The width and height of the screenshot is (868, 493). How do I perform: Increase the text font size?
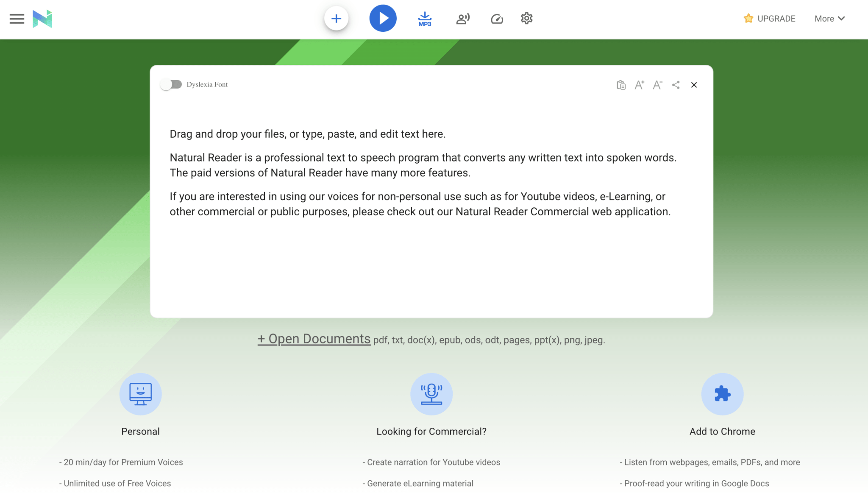640,85
